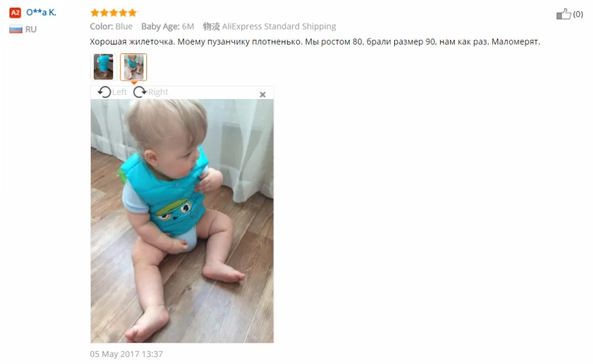Click the Russian review comment text
Screen dimensions: 593x364
pyautogui.click(x=315, y=41)
